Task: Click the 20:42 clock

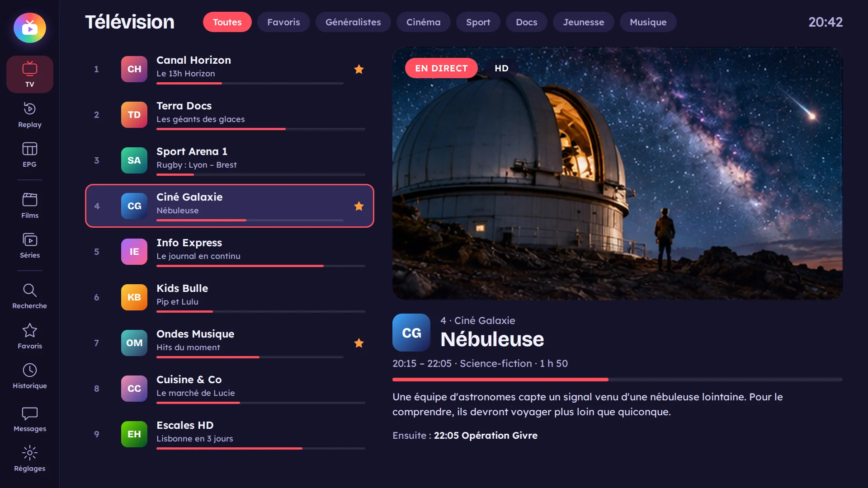Action: (x=826, y=22)
